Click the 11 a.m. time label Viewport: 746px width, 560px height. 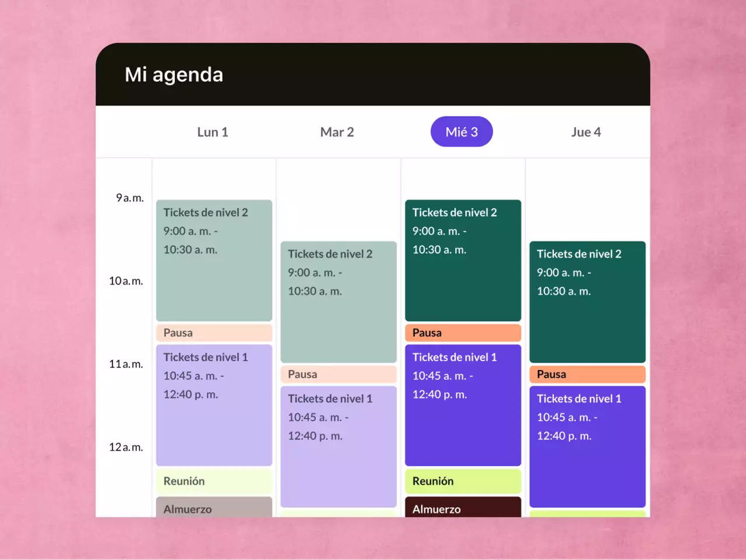[126, 364]
